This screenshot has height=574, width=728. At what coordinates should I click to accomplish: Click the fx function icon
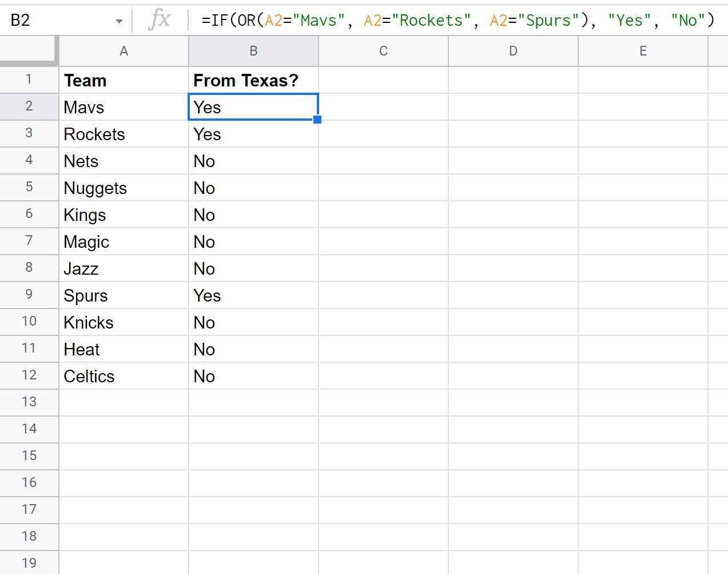point(159,20)
